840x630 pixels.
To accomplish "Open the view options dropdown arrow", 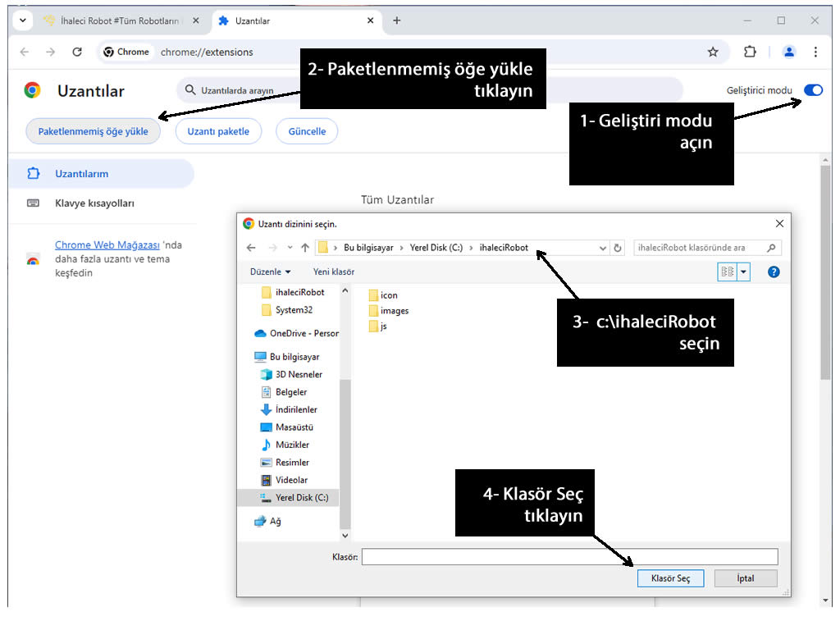I will 743,272.
